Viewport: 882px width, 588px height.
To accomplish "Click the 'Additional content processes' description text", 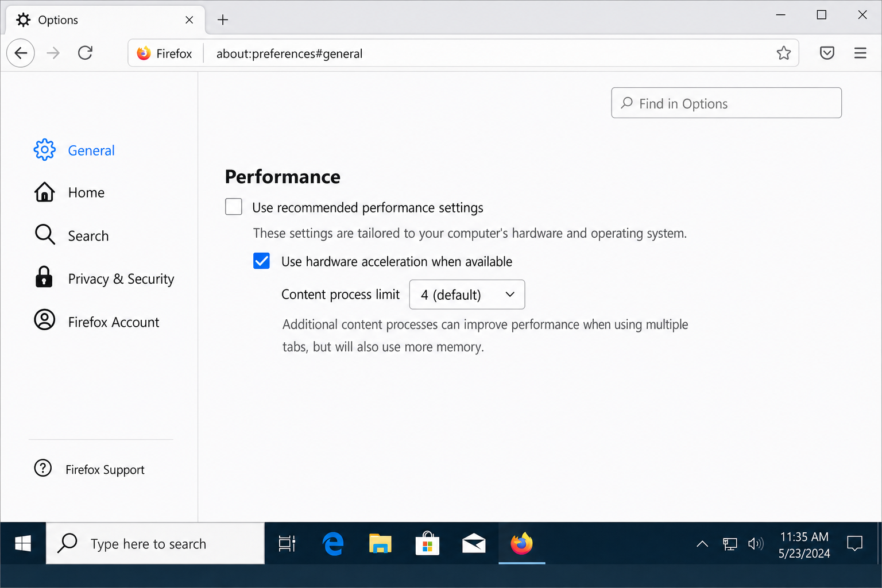I will (485, 335).
